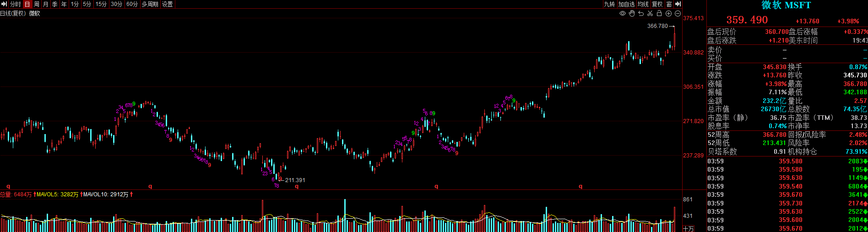Zoom out with the minus circle icon
This screenshot has height=232, width=868.
pyautogui.click(x=678, y=13)
